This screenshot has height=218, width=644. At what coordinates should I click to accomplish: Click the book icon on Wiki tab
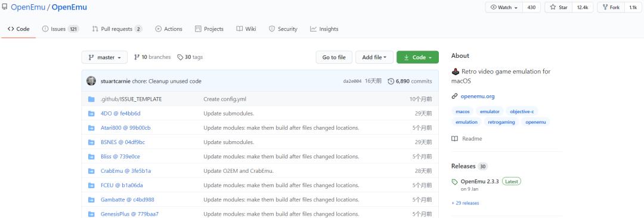pyautogui.click(x=240, y=29)
